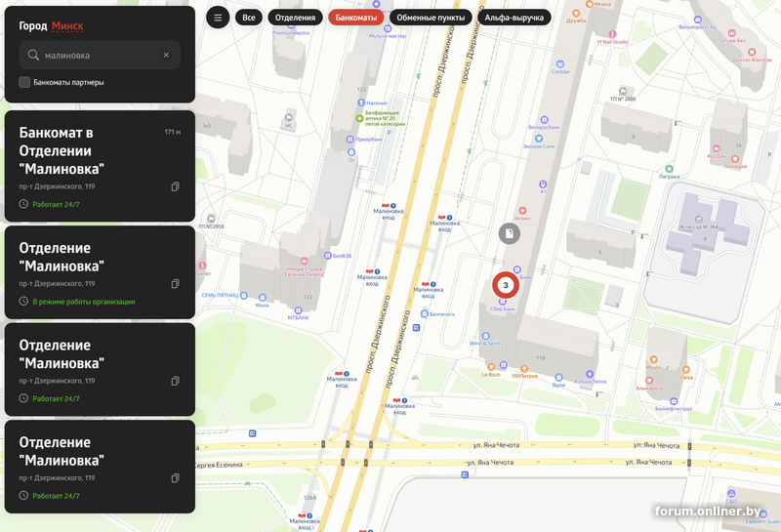
Task: Select the Татуаж Бел marker
Action: click(x=731, y=33)
